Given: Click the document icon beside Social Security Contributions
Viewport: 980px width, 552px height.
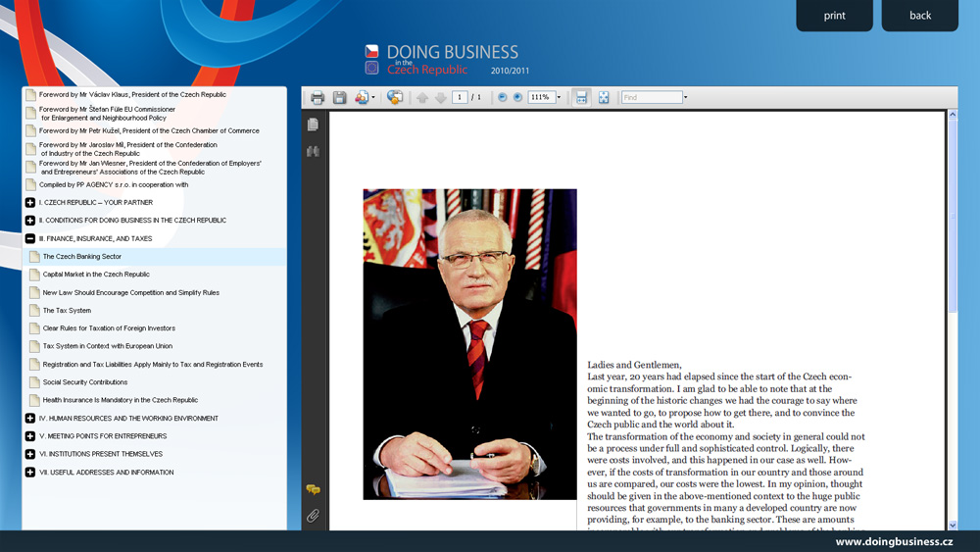Looking at the screenshot, I should point(34,382).
